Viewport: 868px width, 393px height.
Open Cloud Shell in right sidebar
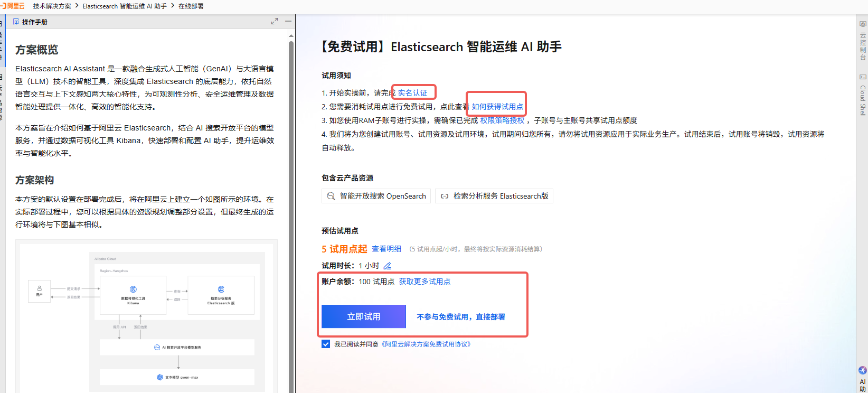click(863, 95)
